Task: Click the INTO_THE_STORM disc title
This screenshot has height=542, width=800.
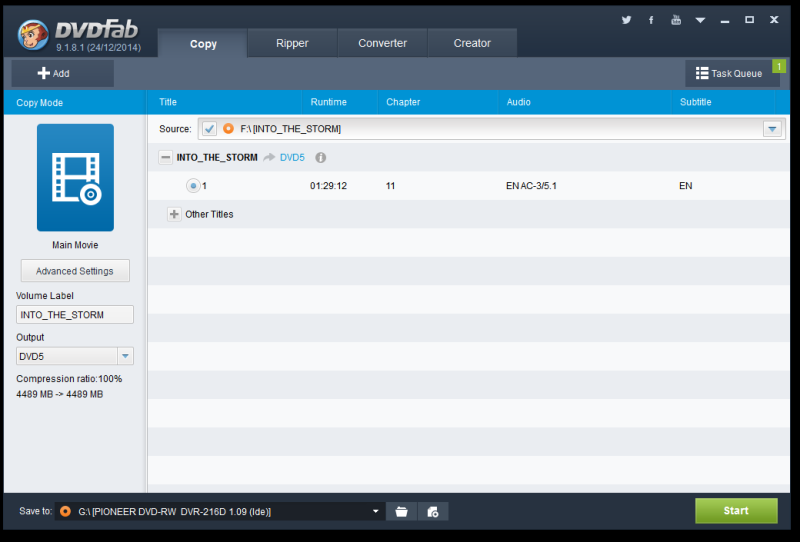Action: [x=217, y=158]
